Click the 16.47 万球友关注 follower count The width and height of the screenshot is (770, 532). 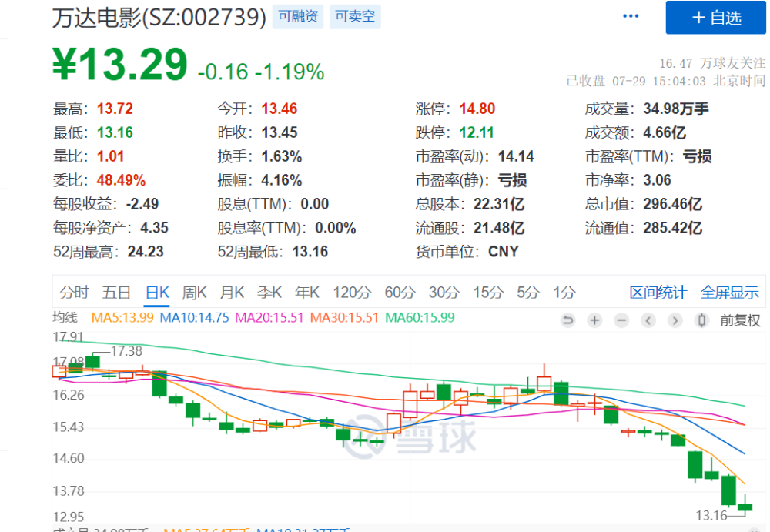coord(712,63)
